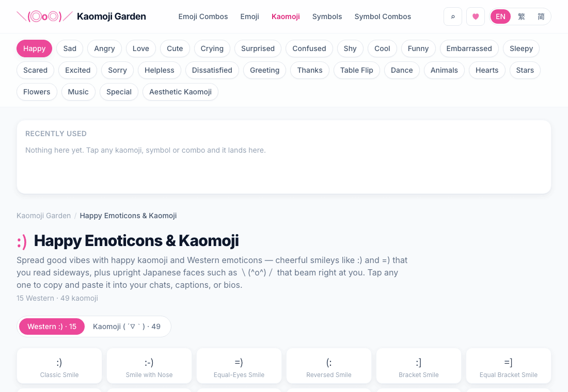Select the Special category chip
This screenshot has height=392, width=568.
(x=119, y=92)
